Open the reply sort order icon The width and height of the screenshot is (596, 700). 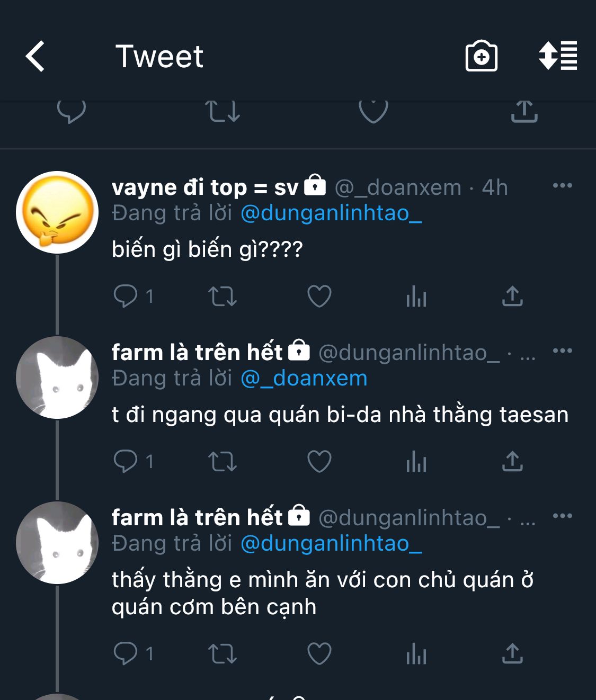(x=558, y=56)
